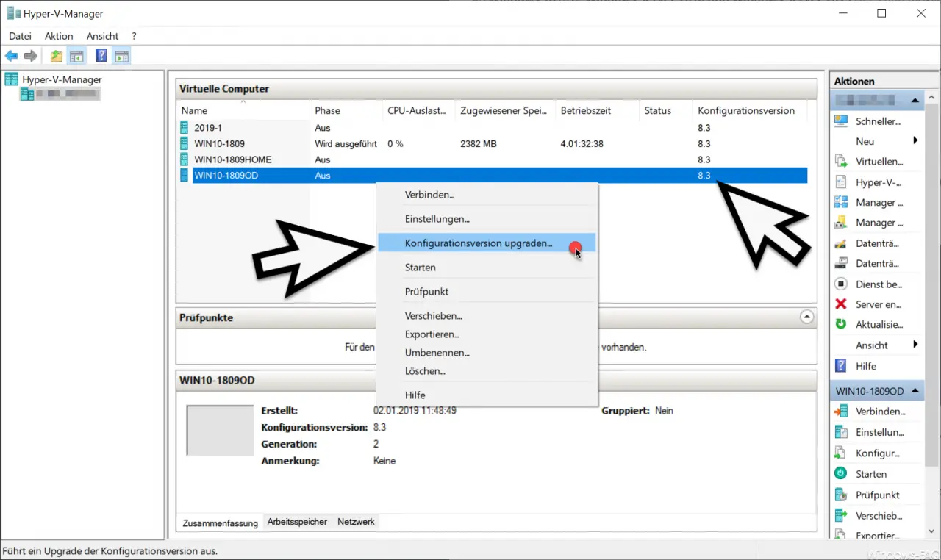The height and width of the screenshot is (560, 941).
Task: Choose Verschieben... in context menu
Action: coord(487,316)
